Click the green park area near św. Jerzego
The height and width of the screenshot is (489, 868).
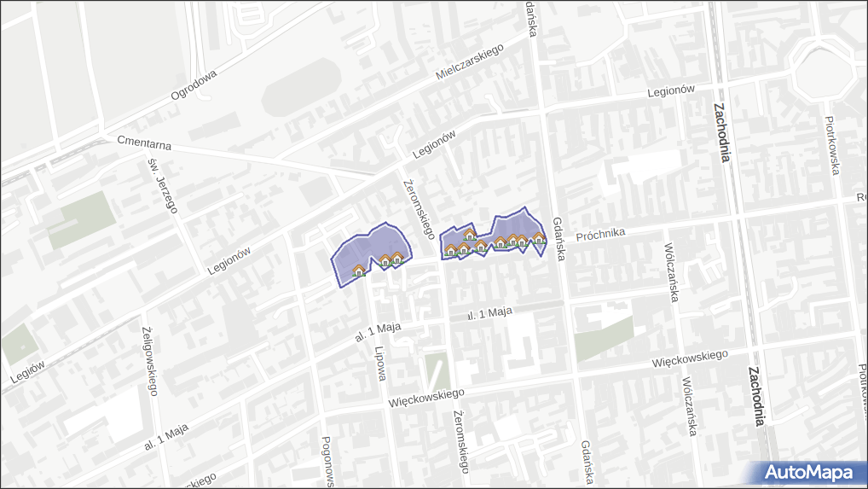click(x=82, y=220)
